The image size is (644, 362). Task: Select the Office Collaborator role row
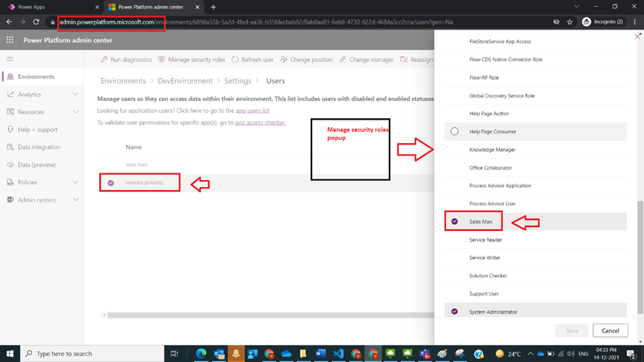click(536, 168)
